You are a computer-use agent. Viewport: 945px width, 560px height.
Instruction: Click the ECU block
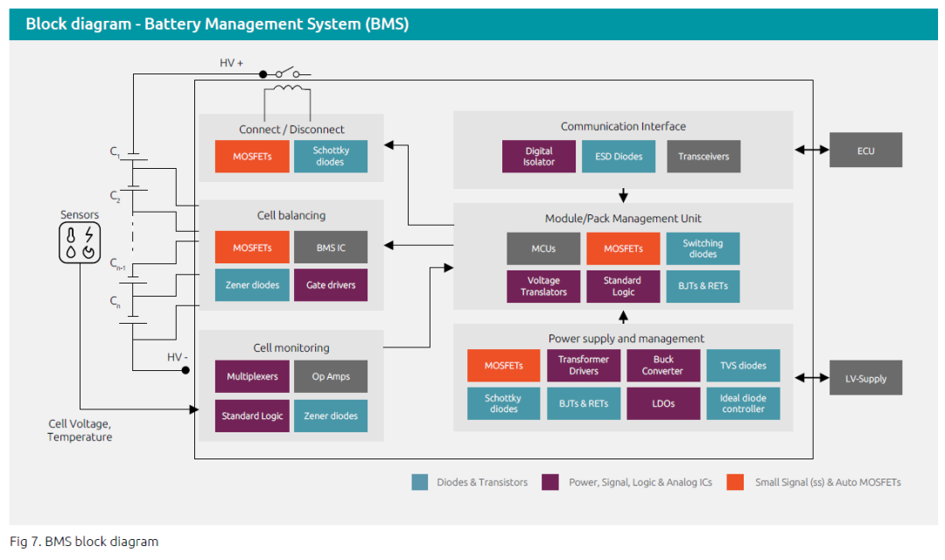click(x=865, y=150)
